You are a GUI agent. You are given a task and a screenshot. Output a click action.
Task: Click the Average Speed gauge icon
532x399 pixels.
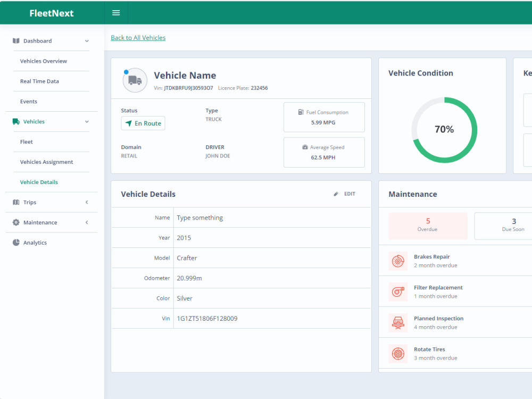(x=305, y=147)
